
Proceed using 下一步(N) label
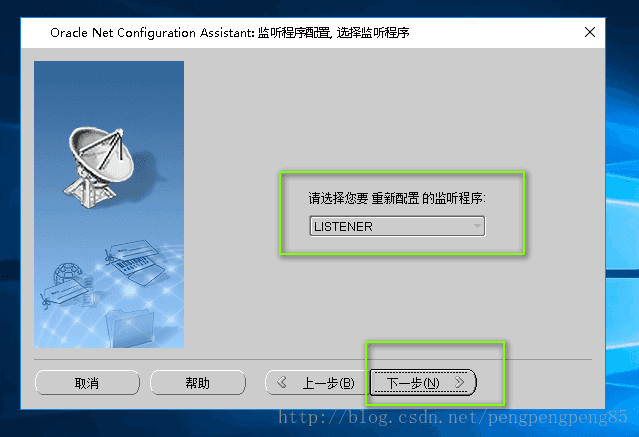click(x=413, y=383)
